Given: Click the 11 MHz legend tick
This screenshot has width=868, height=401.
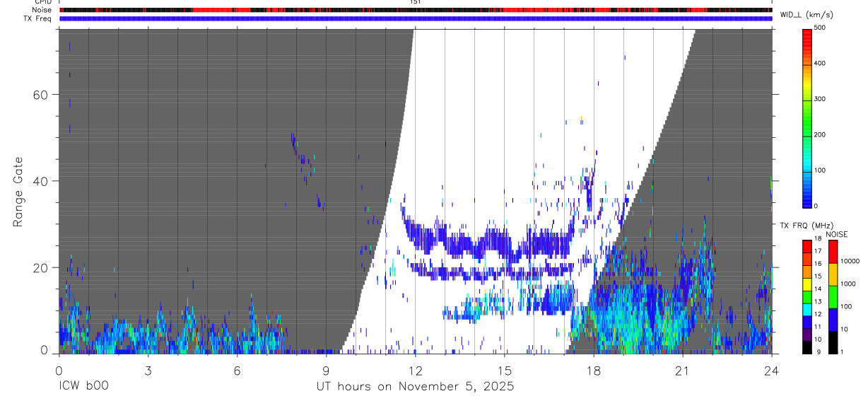Looking at the screenshot, I should (x=818, y=327).
